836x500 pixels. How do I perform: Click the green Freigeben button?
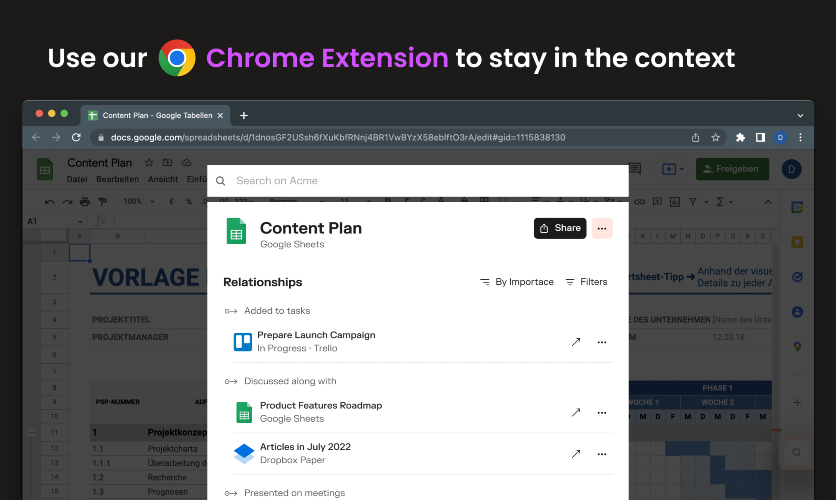(732, 169)
